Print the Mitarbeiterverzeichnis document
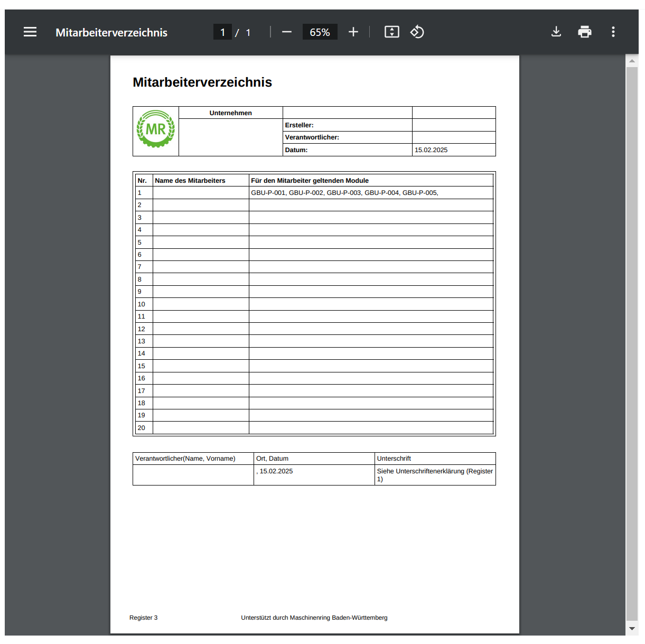The width and height of the screenshot is (645, 644). [585, 32]
